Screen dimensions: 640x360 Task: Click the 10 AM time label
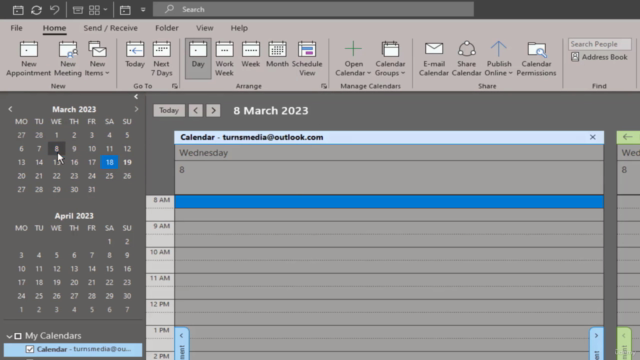(160, 252)
